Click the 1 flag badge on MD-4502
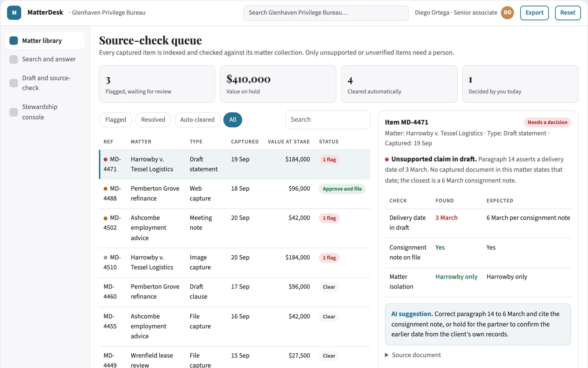The height and width of the screenshot is (368, 588). [x=329, y=218]
